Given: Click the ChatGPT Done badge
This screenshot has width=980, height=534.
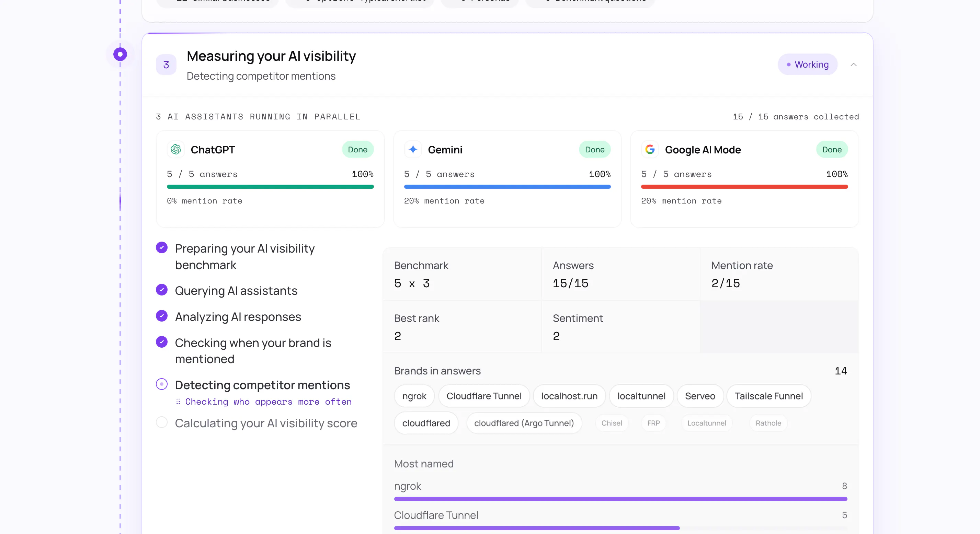Looking at the screenshot, I should (357, 150).
